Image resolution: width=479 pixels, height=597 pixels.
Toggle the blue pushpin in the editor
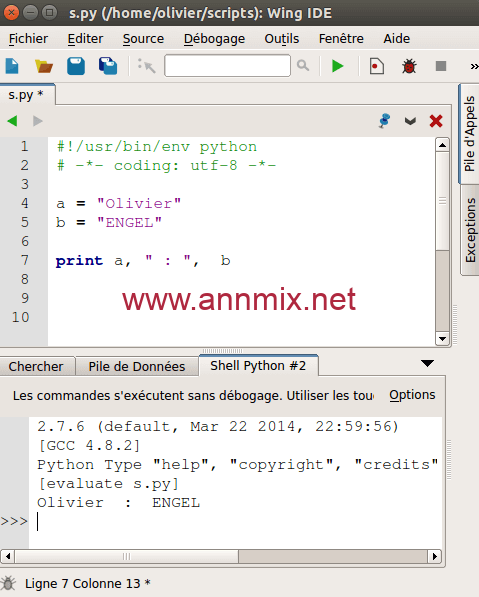coord(385,121)
